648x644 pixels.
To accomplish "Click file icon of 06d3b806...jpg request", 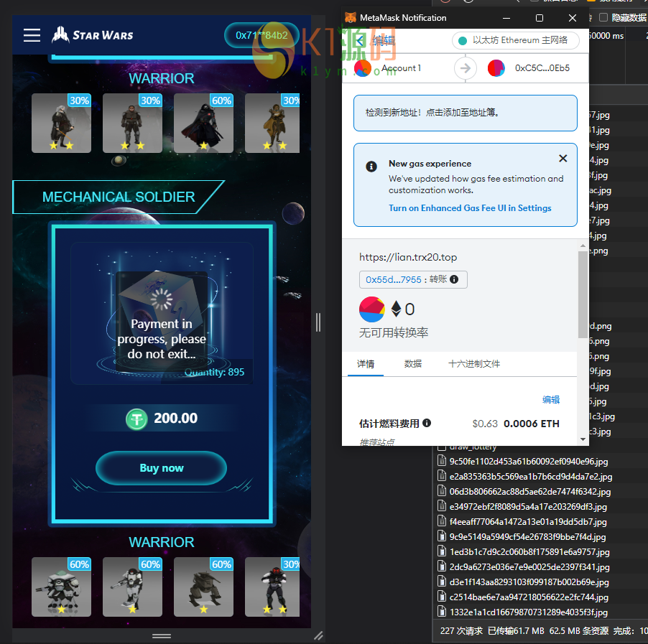I will pos(442,491).
